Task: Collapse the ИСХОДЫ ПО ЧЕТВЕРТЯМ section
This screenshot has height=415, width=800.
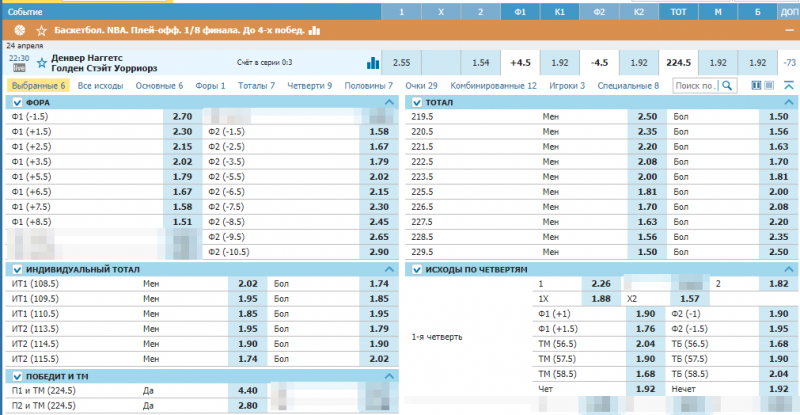Action: click(x=790, y=270)
